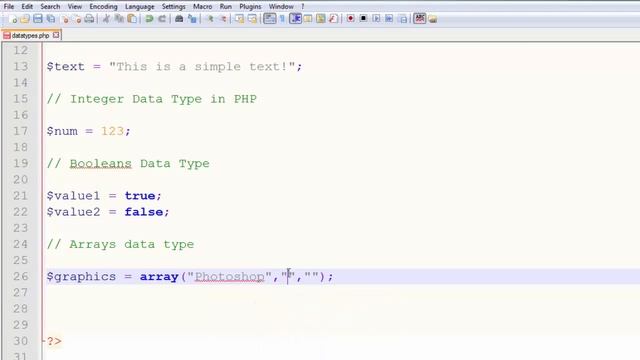Stop macro recording with black square icon
Screen dimensions: 640x360
click(363, 19)
